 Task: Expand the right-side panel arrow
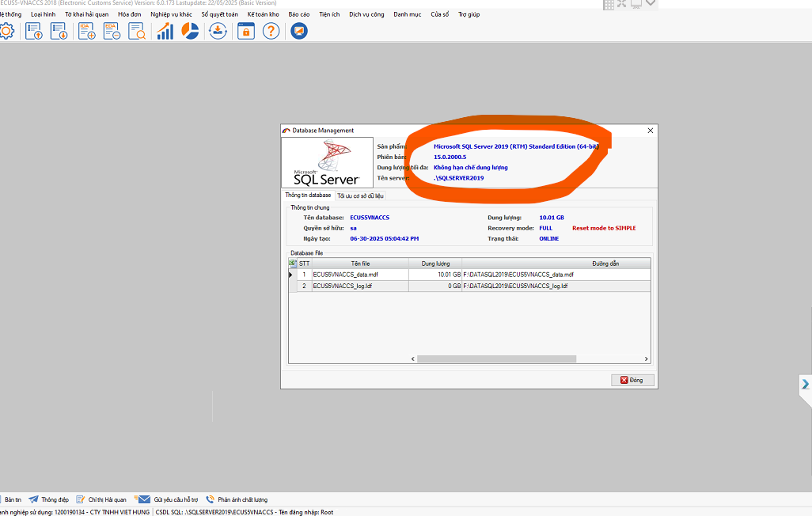(806, 385)
